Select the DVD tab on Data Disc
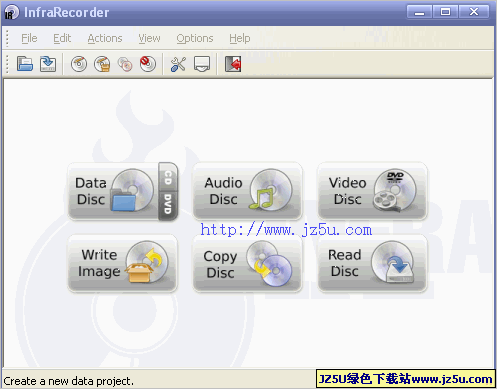 click(x=168, y=205)
